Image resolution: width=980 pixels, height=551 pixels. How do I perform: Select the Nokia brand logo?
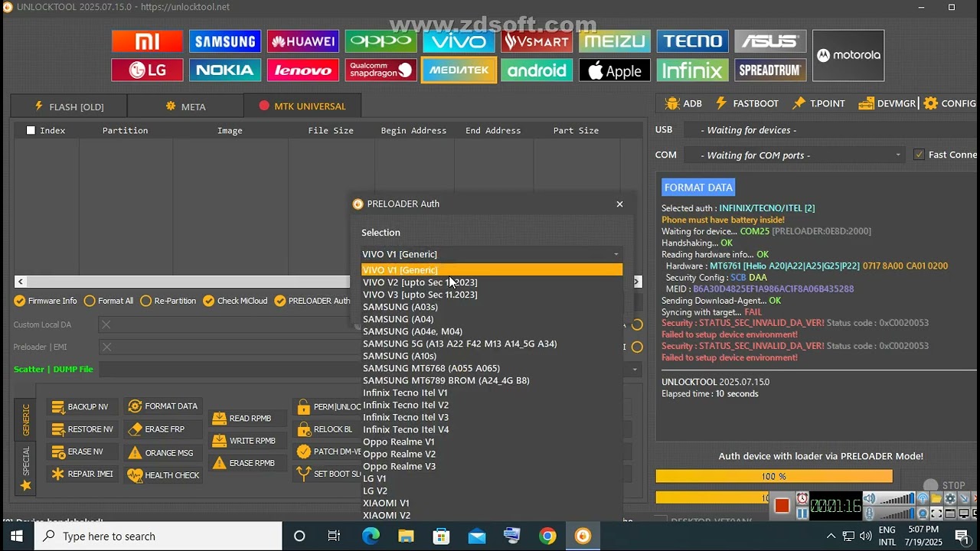(x=225, y=70)
